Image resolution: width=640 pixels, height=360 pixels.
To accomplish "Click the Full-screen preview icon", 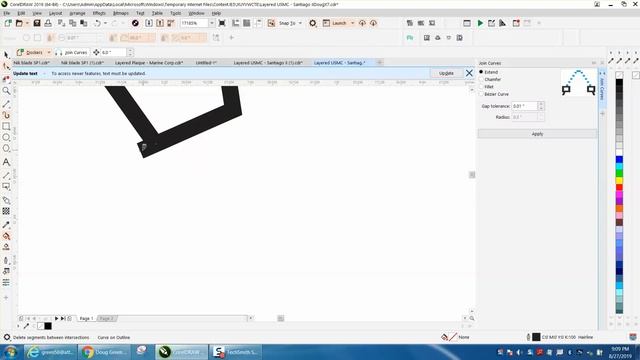I will coord(222,23).
